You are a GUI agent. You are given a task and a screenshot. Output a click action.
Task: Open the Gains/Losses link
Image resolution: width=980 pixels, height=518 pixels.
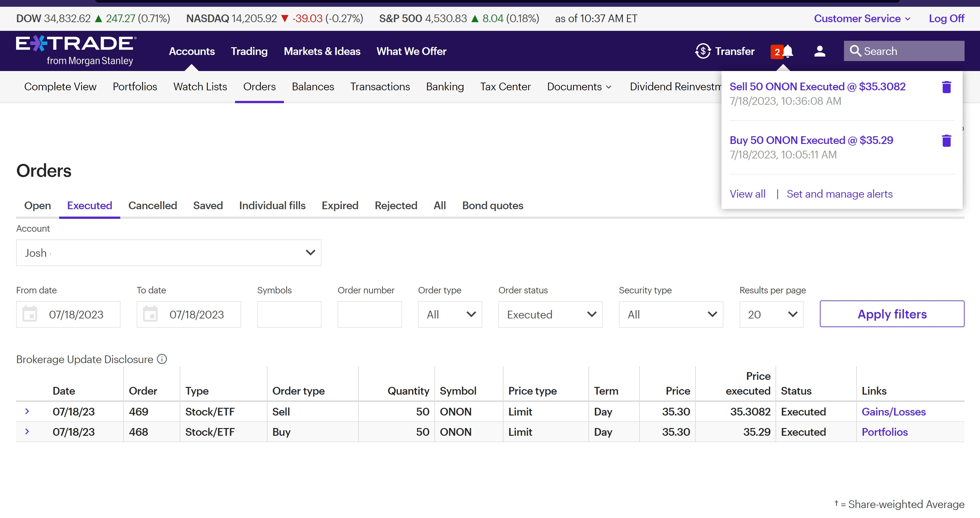tap(893, 412)
